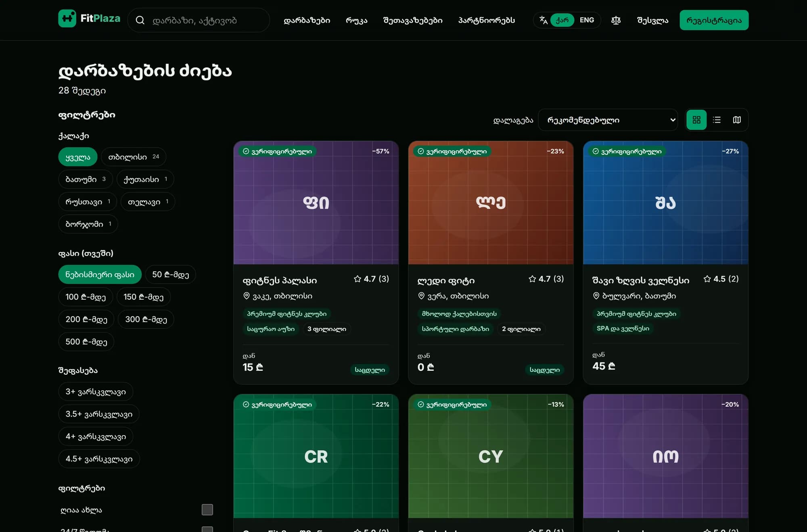Switch to map view icon
Image resolution: width=807 pixels, height=532 pixels.
pos(737,120)
